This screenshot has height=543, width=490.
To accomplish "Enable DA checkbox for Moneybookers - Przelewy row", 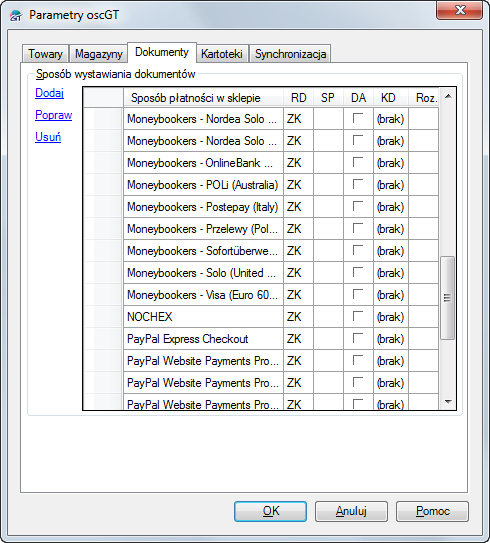I will pyautogui.click(x=358, y=228).
